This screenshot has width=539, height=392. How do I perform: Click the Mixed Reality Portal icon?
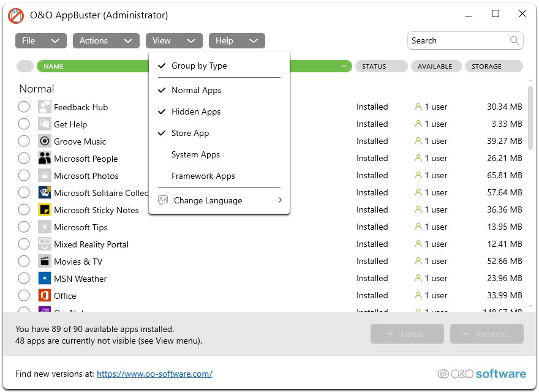pos(44,244)
